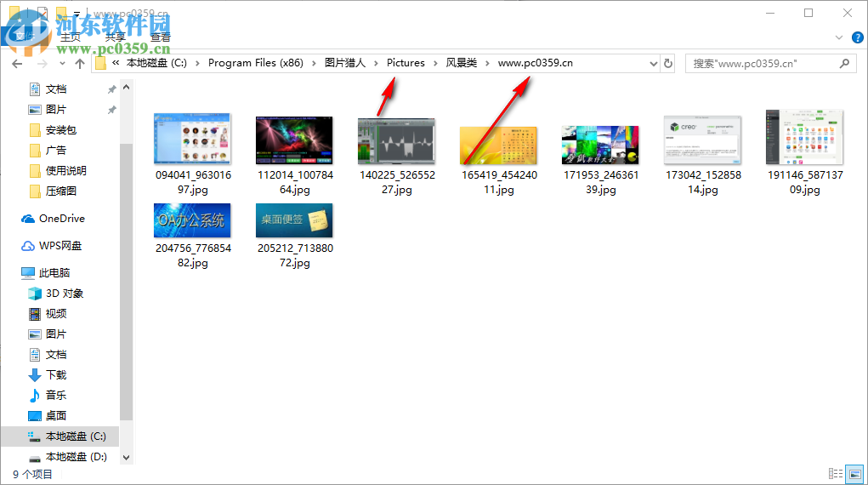Go back using the back arrow

[17, 64]
